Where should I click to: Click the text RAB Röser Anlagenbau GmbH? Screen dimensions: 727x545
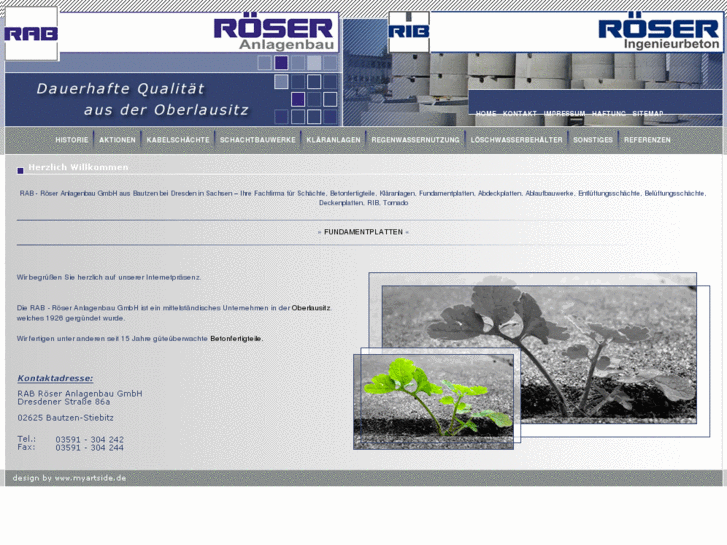tap(80, 393)
